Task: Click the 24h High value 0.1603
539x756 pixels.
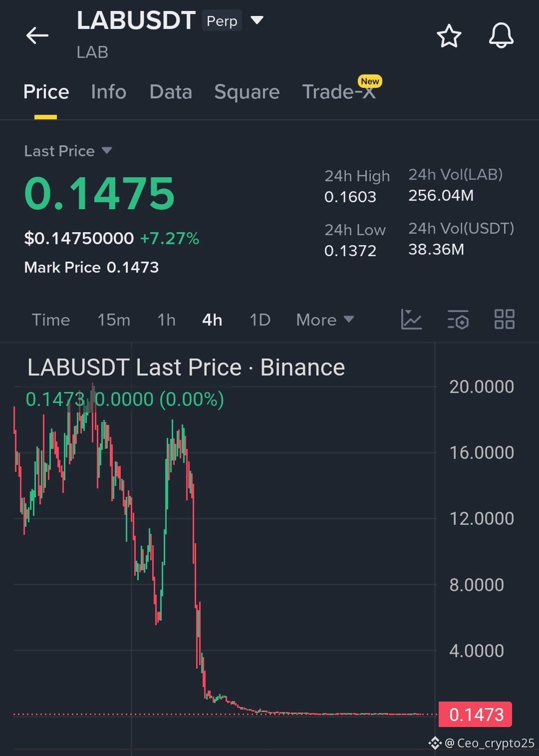Action: point(350,197)
